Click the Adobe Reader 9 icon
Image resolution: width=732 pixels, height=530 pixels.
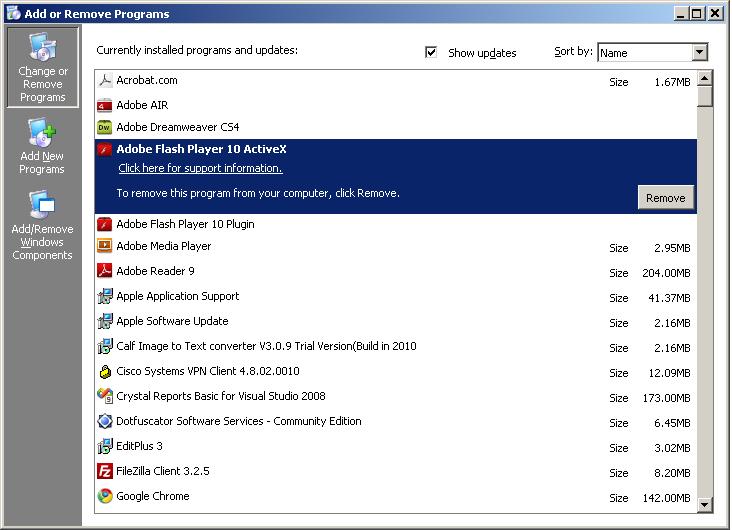105,271
